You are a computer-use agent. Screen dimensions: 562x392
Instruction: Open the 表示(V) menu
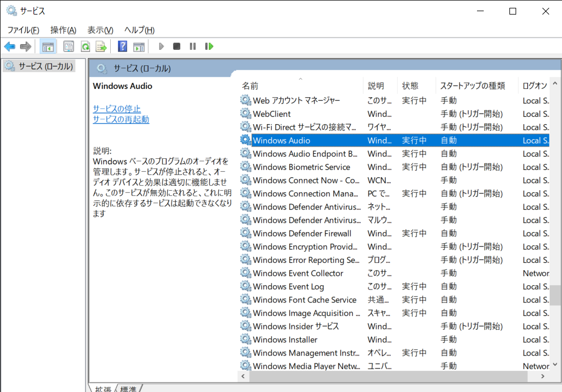click(x=100, y=30)
